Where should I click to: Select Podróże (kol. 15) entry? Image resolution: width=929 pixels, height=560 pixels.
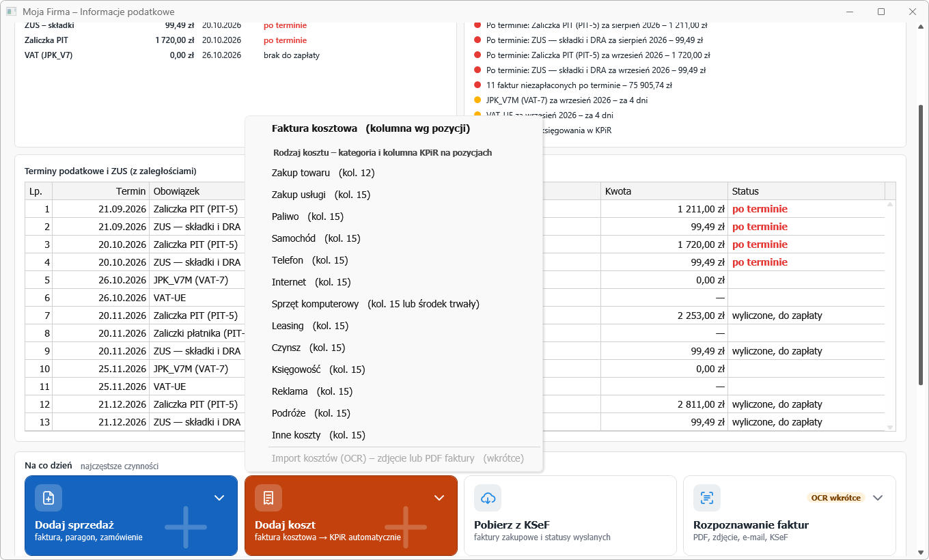[x=393, y=413]
